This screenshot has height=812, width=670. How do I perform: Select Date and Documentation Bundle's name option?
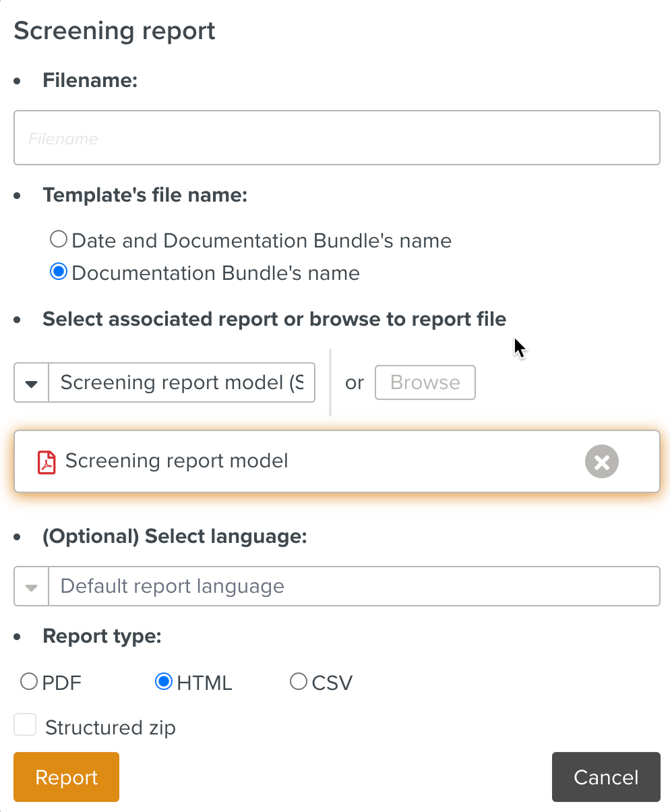[x=59, y=239]
